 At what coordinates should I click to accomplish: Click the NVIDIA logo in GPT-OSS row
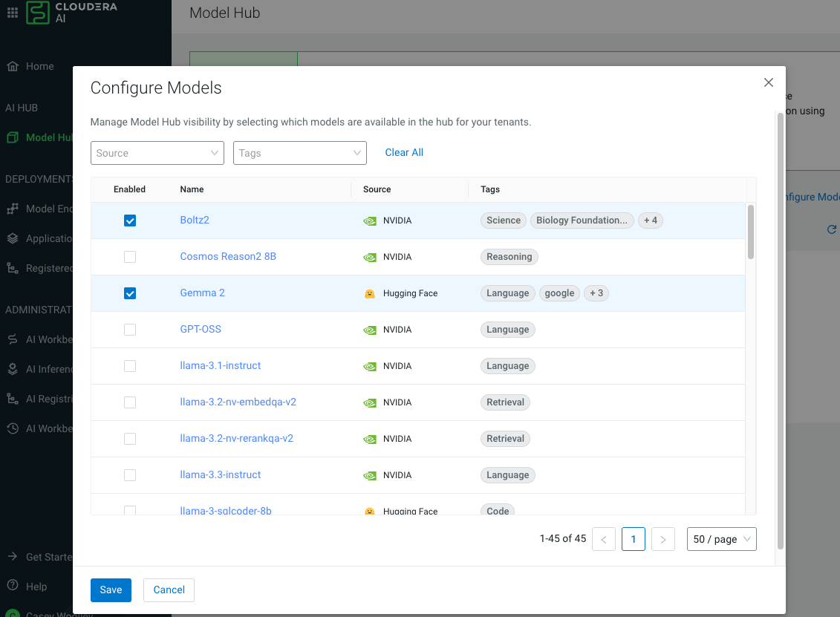(x=370, y=330)
